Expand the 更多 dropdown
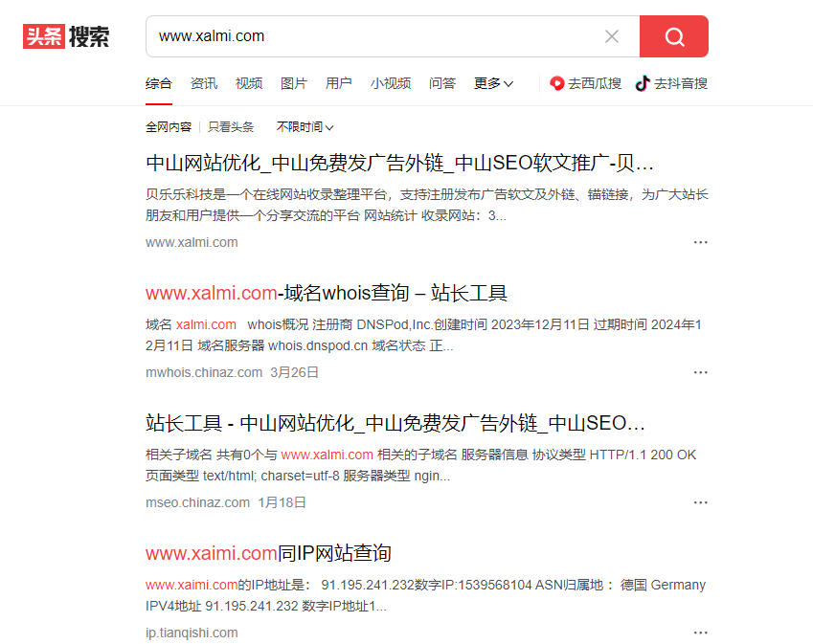The width and height of the screenshot is (813, 644). 493,83
